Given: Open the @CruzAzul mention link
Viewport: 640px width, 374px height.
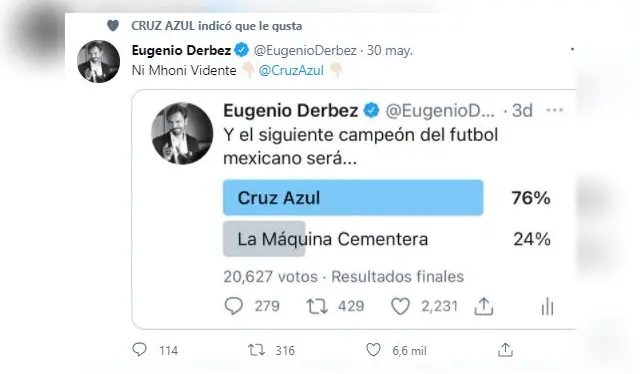Looking at the screenshot, I should click(x=291, y=70).
